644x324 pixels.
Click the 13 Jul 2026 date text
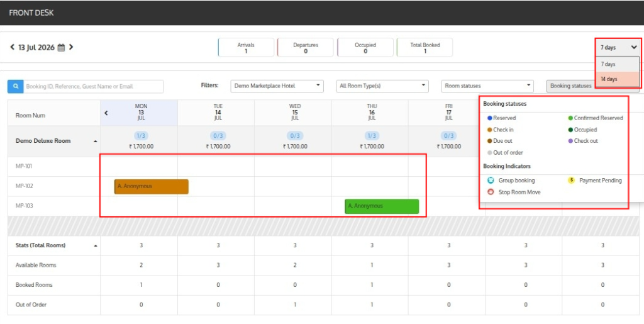(36, 47)
